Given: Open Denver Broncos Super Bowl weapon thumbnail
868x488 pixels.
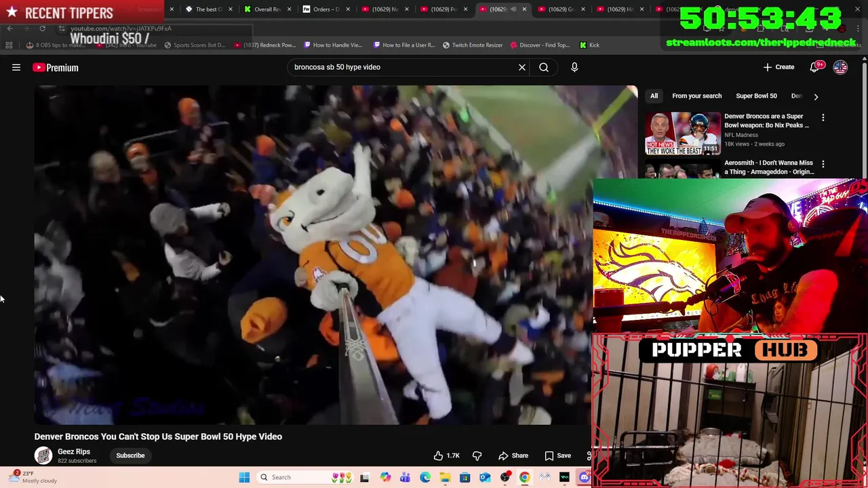Looking at the screenshot, I should click(683, 134).
